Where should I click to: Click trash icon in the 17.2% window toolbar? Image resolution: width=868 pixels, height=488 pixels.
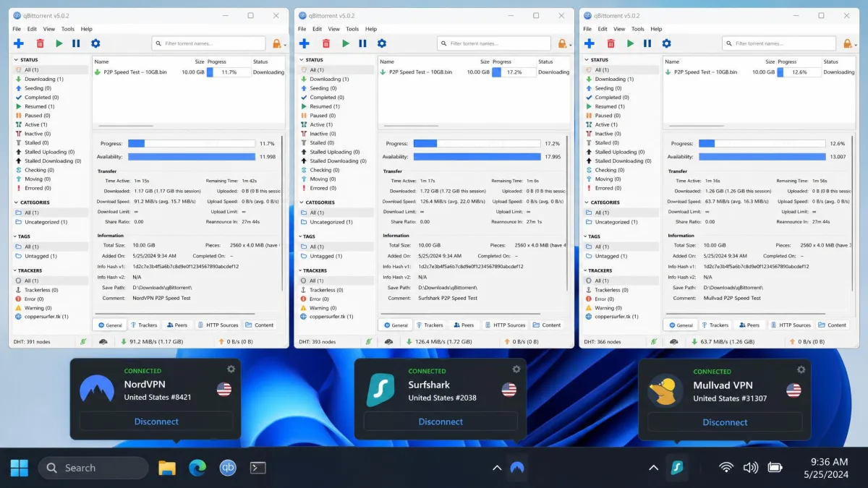[325, 43]
